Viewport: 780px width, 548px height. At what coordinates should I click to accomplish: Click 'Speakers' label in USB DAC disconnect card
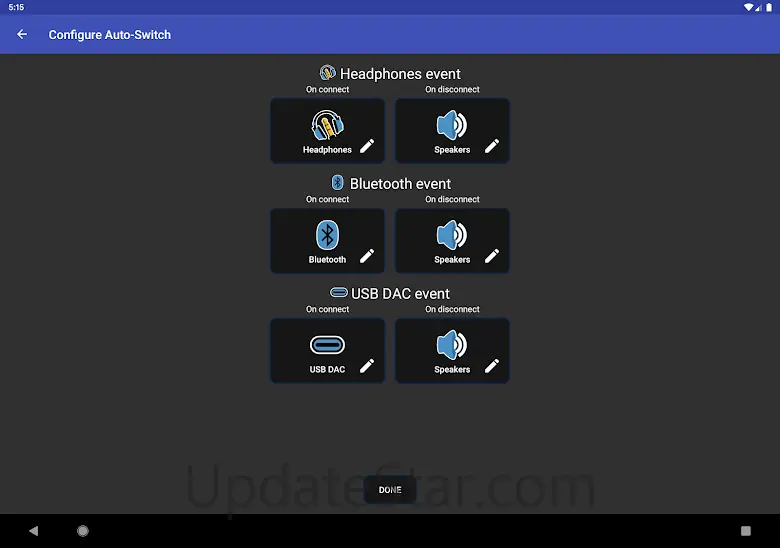pos(452,369)
